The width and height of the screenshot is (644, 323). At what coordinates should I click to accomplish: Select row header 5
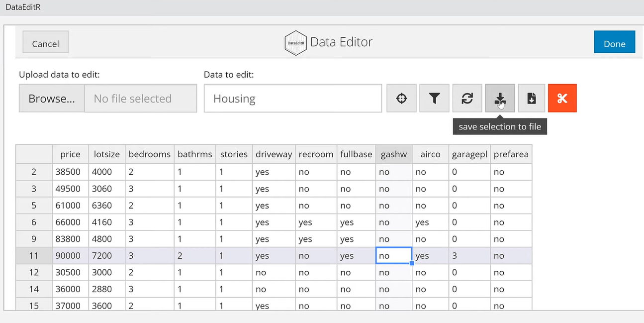click(34, 205)
